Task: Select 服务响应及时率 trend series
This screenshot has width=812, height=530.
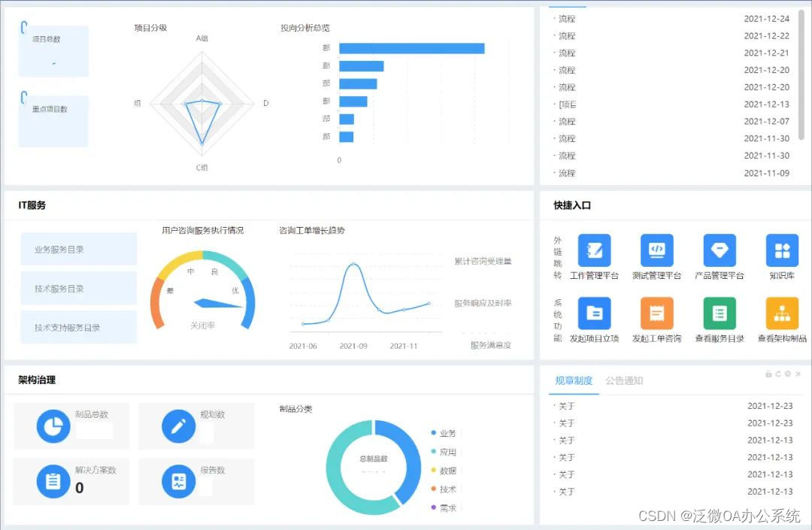Action: point(483,303)
